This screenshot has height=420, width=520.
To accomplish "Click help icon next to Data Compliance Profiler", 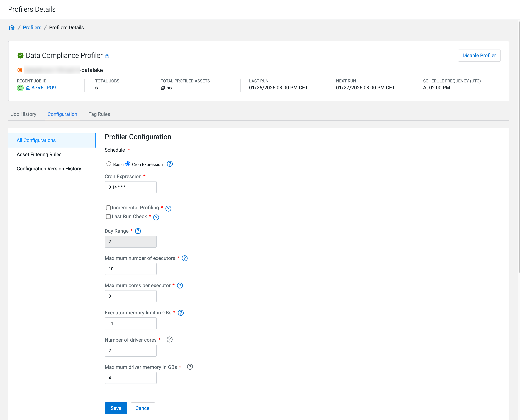I will [107, 56].
